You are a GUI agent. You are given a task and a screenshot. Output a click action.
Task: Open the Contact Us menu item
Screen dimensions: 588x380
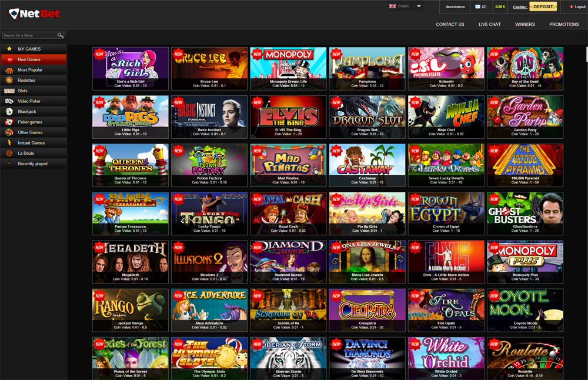(x=450, y=24)
